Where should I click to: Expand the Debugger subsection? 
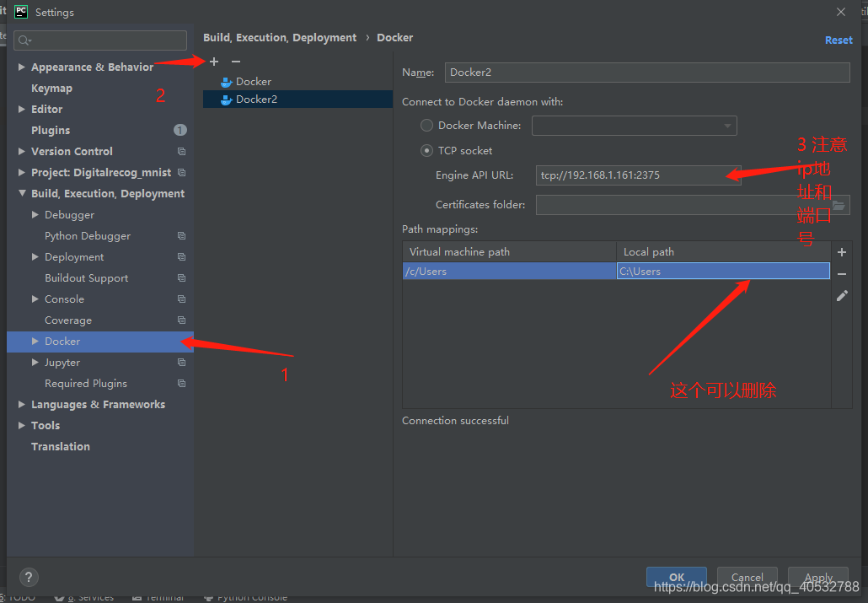[x=35, y=214]
